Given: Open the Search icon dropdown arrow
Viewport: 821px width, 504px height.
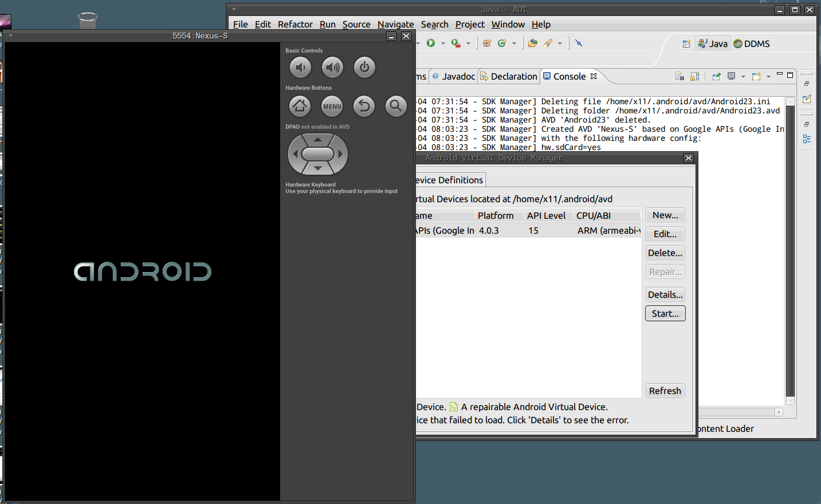Looking at the screenshot, I should pos(560,44).
